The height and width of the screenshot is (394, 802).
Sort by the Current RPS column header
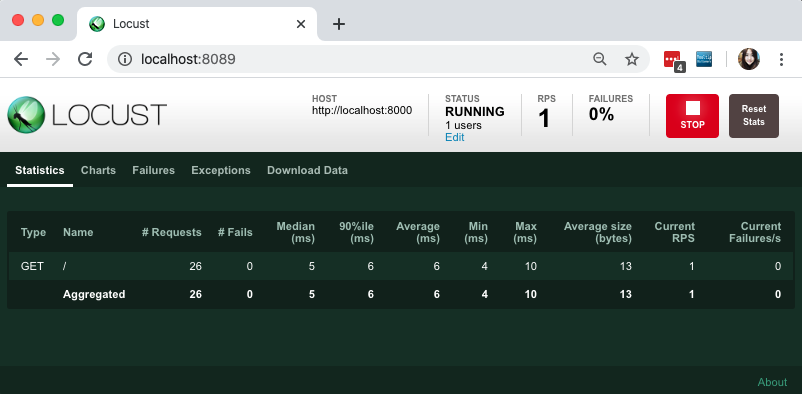click(675, 232)
